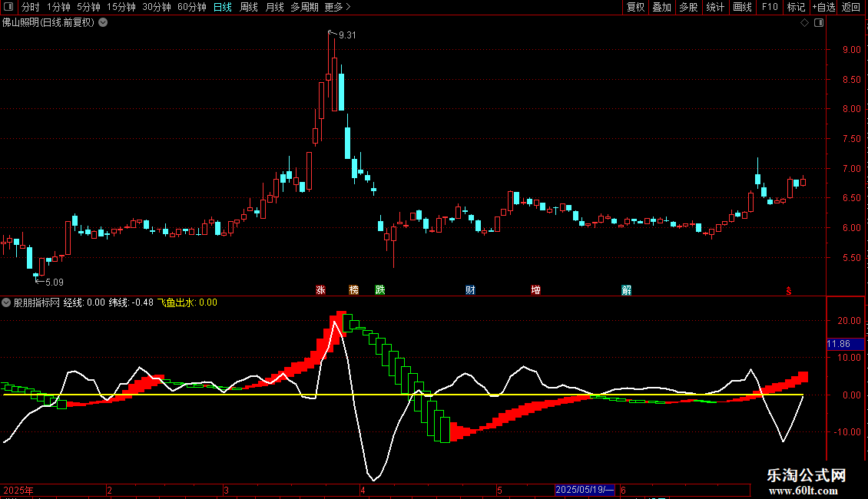Viewport: 868px width, 499px height.
Task: Expand the 更多 periods menu
Action: 337,7
